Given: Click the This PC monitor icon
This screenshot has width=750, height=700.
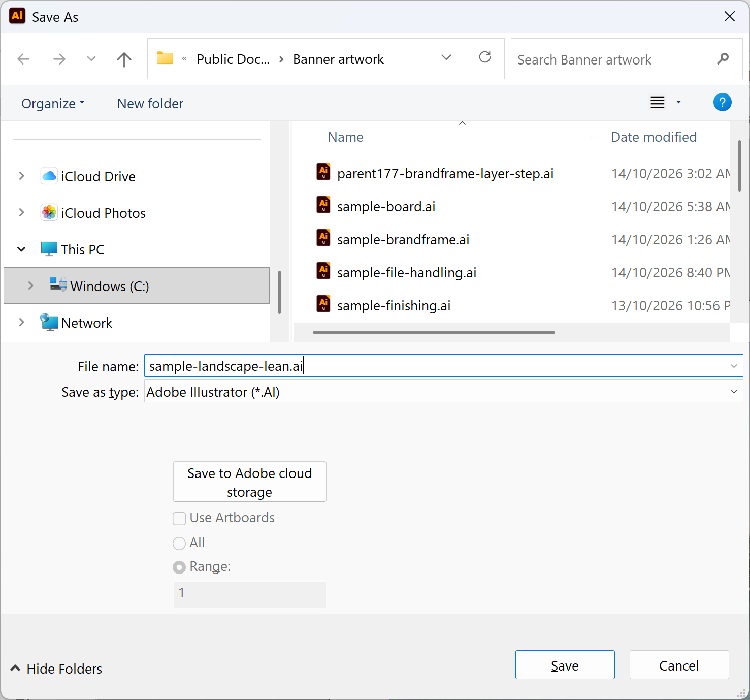Looking at the screenshot, I should (49, 249).
